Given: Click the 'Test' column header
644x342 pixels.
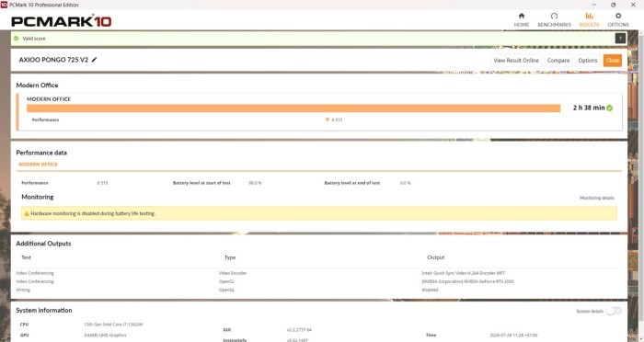Looking at the screenshot, I should click(x=27, y=257).
